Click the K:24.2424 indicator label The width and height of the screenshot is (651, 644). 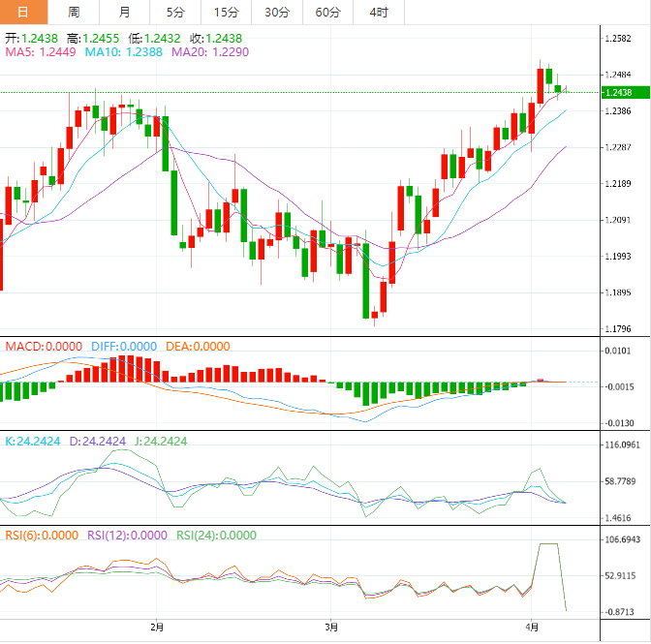[x=33, y=441]
